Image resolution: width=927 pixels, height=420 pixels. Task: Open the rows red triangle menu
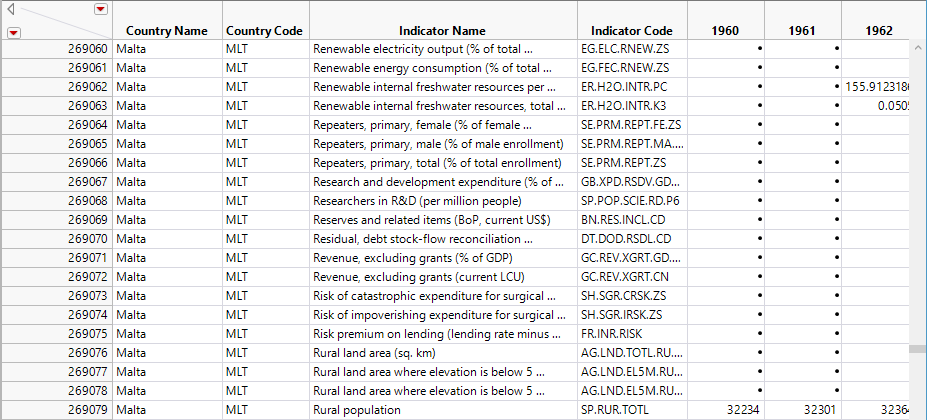point(14,33)
